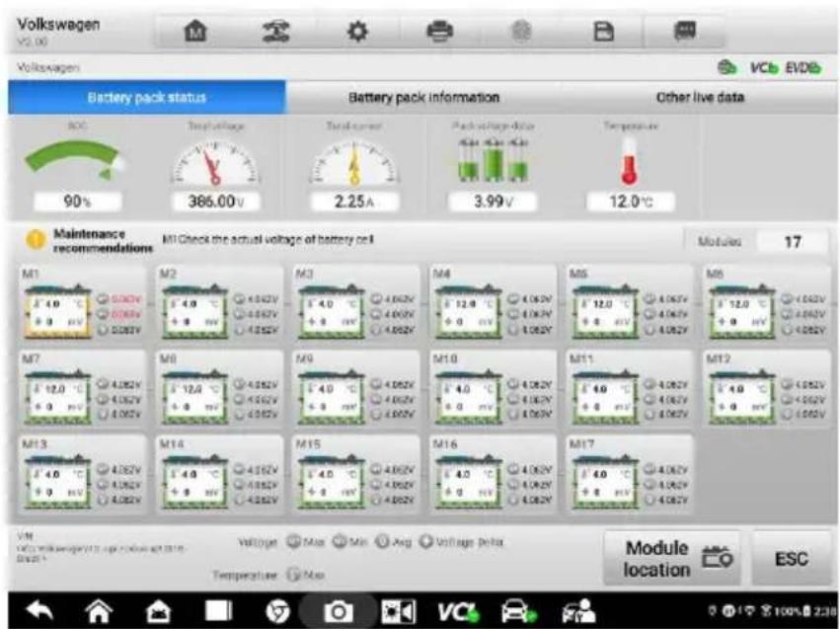Image resolution: width=840 pixels, height=629 pixels.
Task: Tap the car diagnostics shortcut in bottom bar
Action: pos(518,611)
